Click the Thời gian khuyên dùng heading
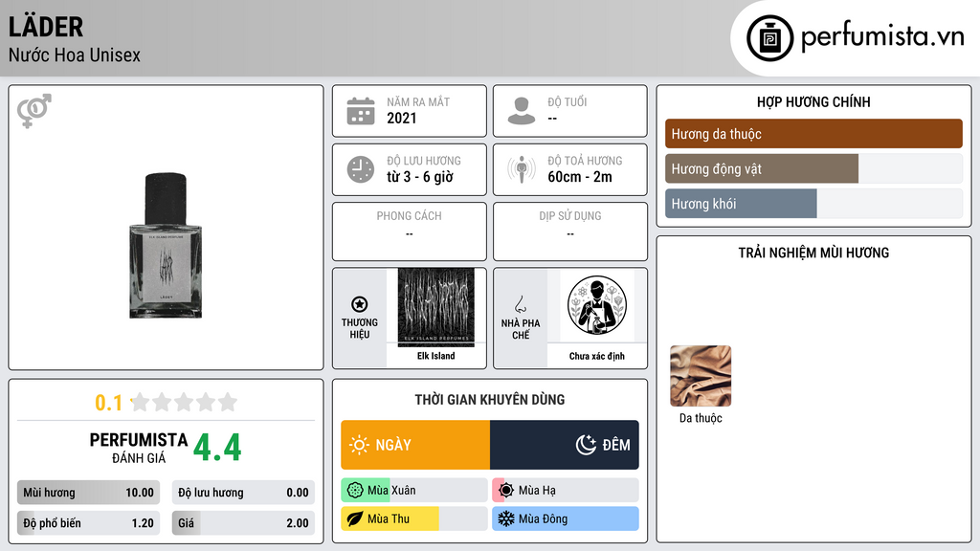 (x=490, y=400)
